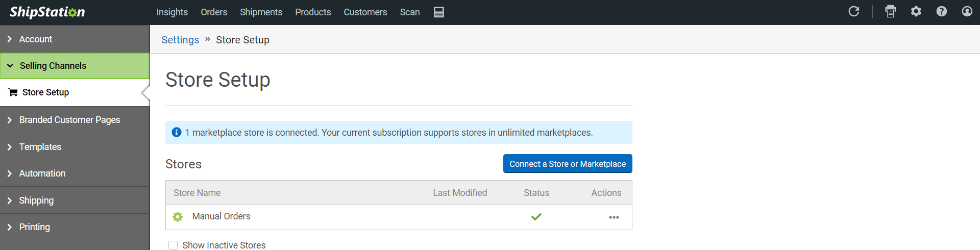Click the Manual Orders green gear icon
980x250 pixels.
click(x=178, y=217)
